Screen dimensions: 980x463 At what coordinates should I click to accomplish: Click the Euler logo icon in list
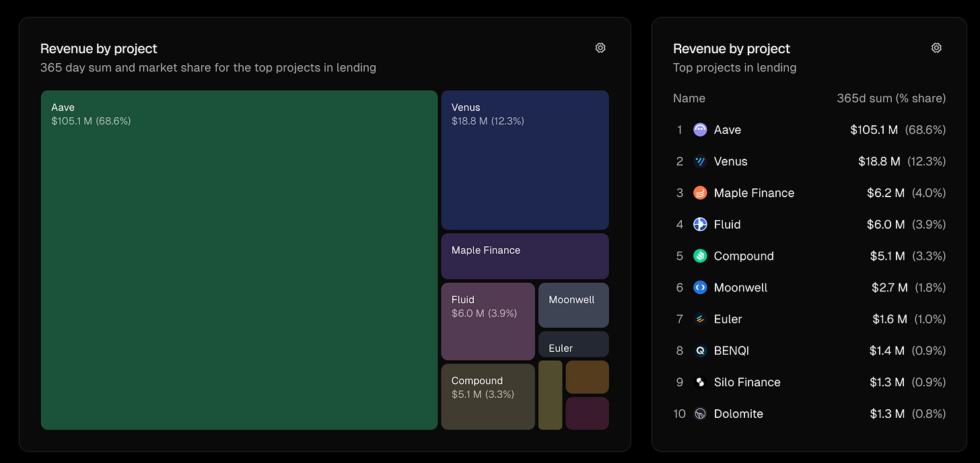(x=700, y=319)
